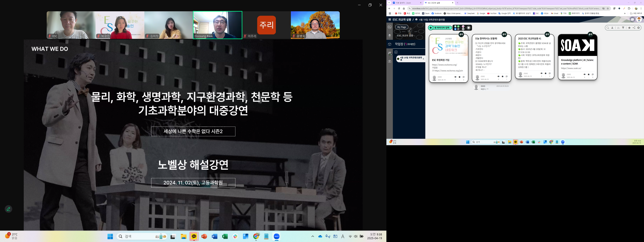Expand the bookmarks overflow chevron

pyautogui.click(x=625, y=14)
